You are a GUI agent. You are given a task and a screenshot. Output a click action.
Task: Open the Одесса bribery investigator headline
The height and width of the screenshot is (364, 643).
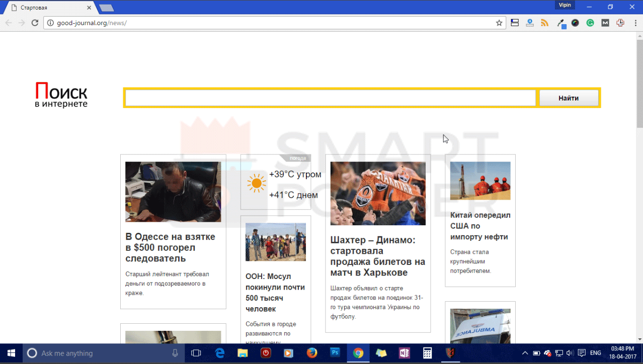click(170, 247)
